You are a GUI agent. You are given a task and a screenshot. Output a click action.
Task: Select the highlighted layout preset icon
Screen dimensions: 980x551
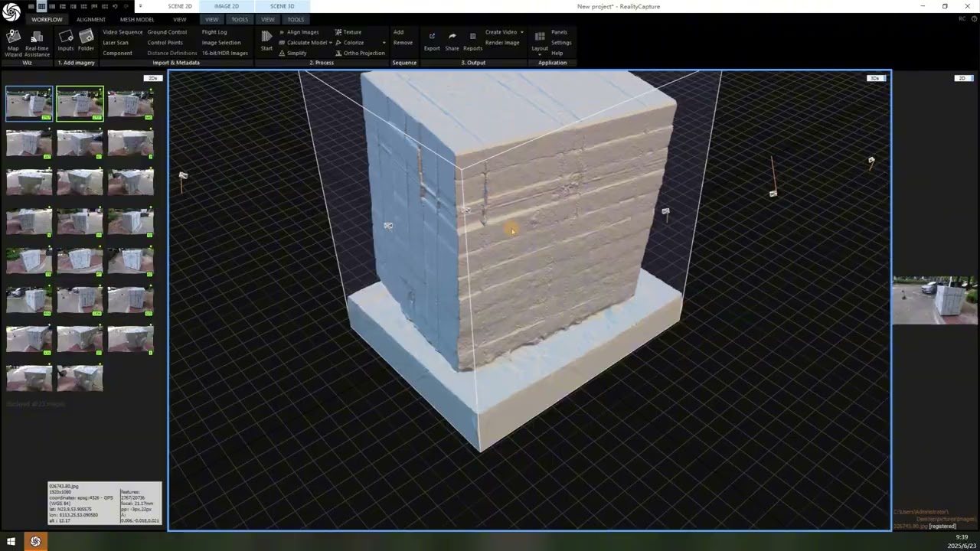(41, 6)
